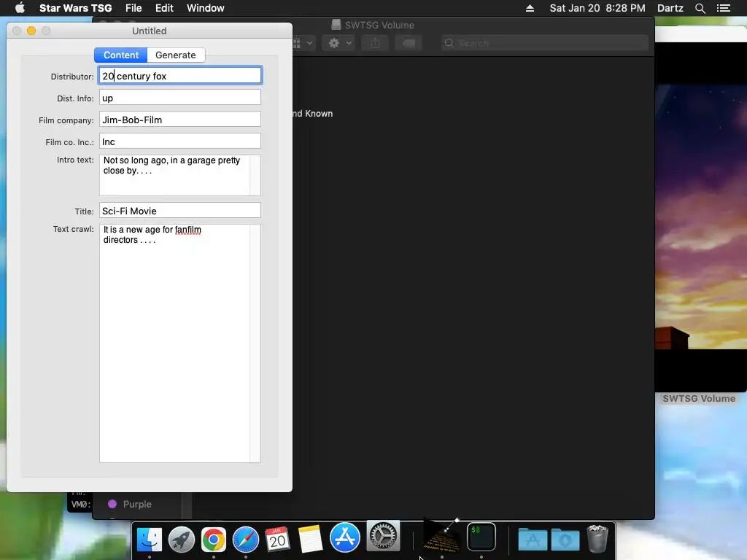747x560 pixels.
Task: Open the view grouping dropdown in Finder toolbar
Action: coord(303,43)
